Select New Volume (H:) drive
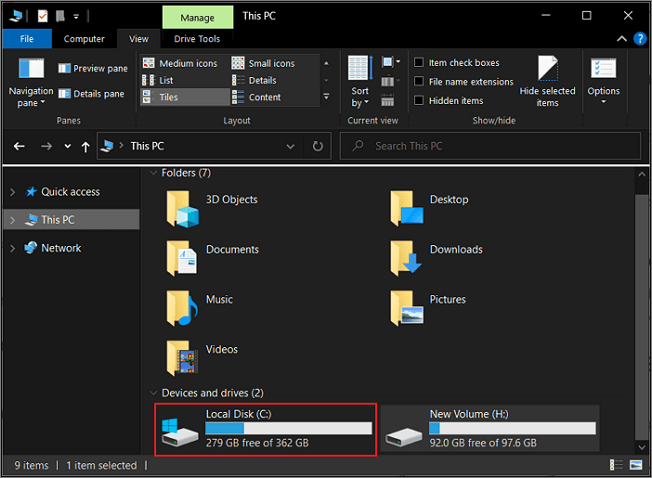The image size is (652, 478). (x=490, y=429)
